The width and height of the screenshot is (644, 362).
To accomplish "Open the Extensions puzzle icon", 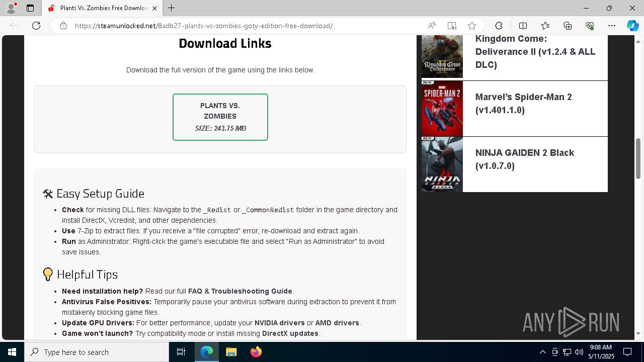I will coord(499,26).
